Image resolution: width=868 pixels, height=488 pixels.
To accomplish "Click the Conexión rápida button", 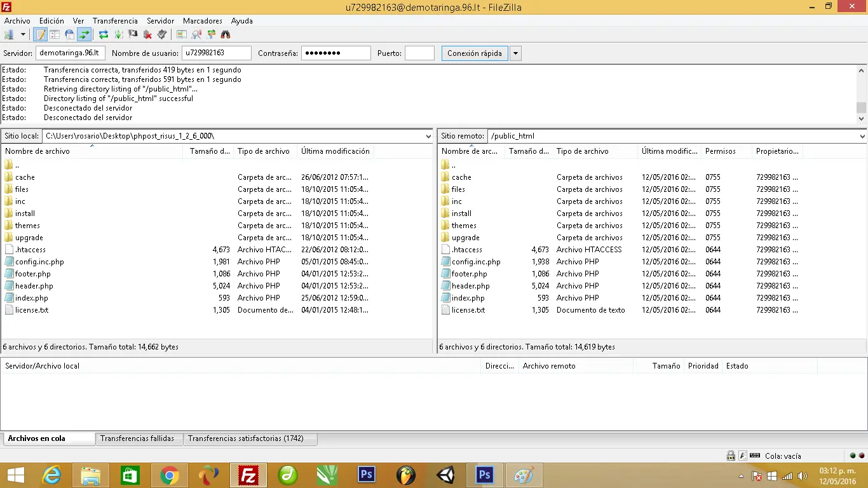I will click(x=475, y=53).
